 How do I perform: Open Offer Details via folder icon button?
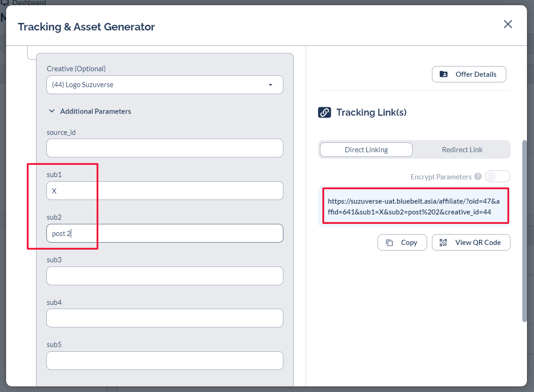coord(468,74)
